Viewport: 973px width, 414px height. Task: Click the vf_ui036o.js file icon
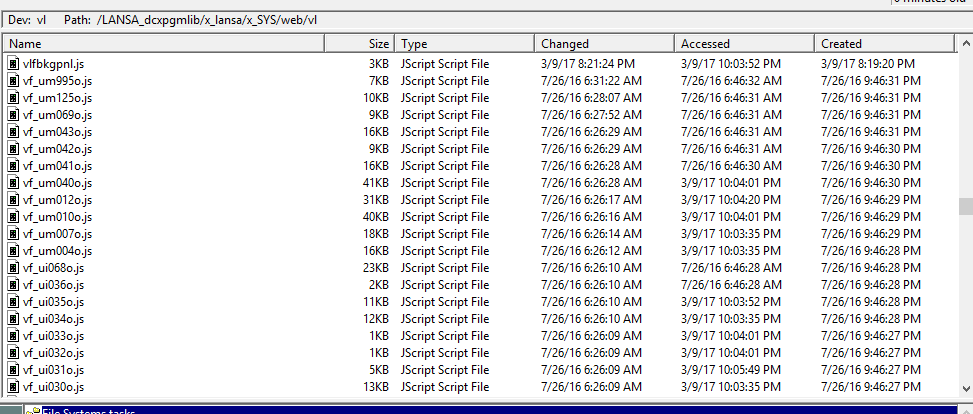point(13,285)
